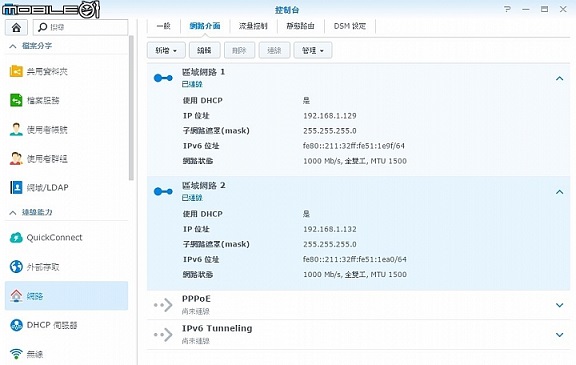
Task: Open the wireless (無線) Wi-Fi icon
Action: [x=16, y=354]
